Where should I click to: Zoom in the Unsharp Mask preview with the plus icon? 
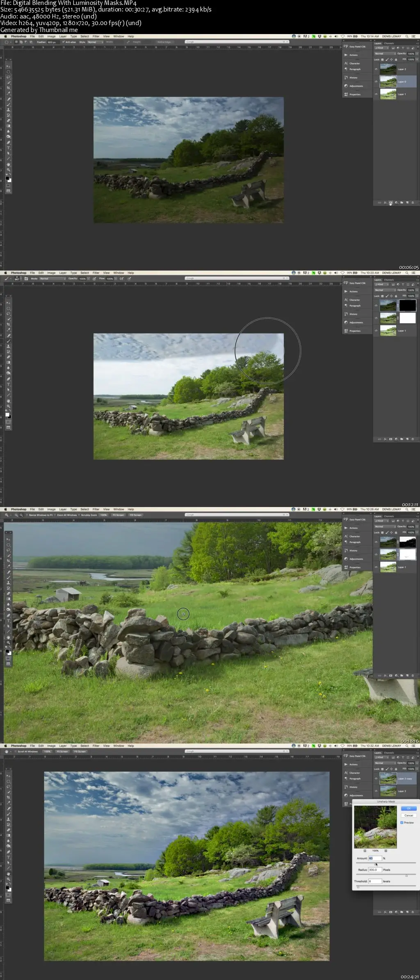click(x=386, y=851)
